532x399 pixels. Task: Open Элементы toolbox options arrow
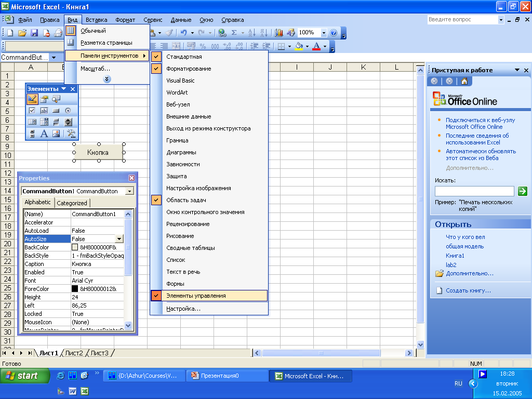point(63,88)
